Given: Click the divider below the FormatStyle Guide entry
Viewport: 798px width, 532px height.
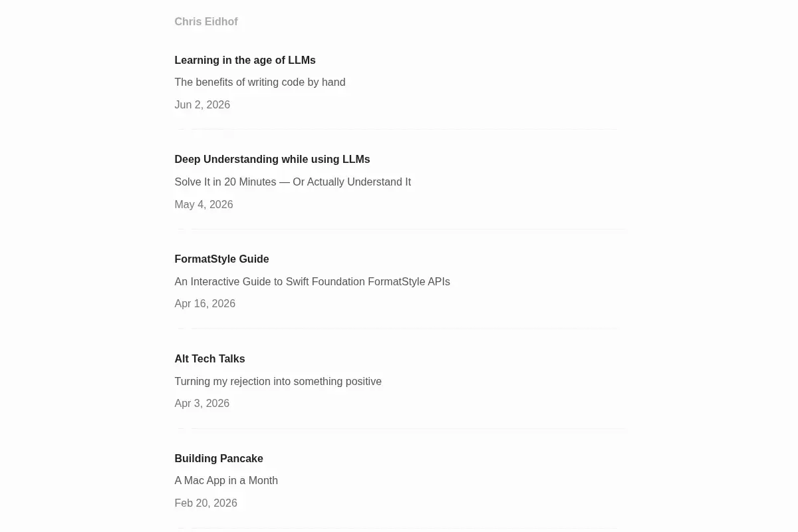Looking at the screenshot, I should pyautogui.click(x=399, y=329).
